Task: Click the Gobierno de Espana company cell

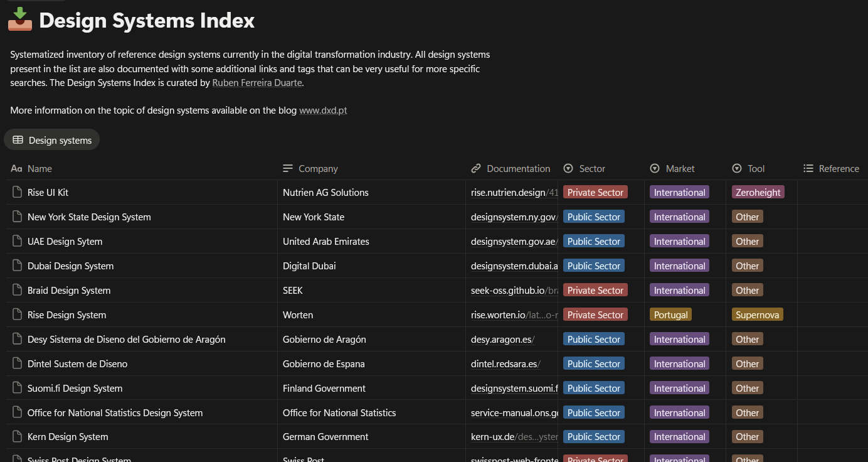Action: click(x=371, y=363)
